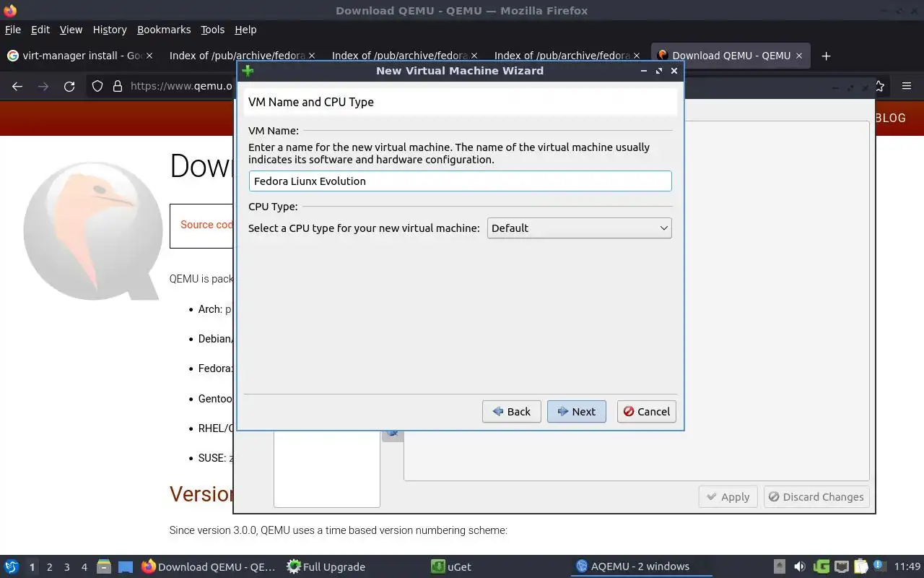This screenshot has width=924, height=578.
Task: Switch to the virt-manager install tab
Action: (79, 56)
